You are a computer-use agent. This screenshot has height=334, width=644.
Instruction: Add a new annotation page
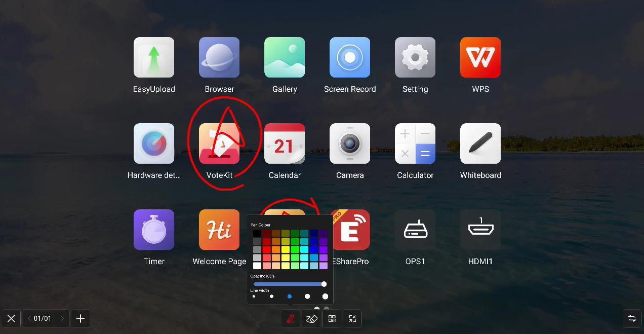(80, 319)
